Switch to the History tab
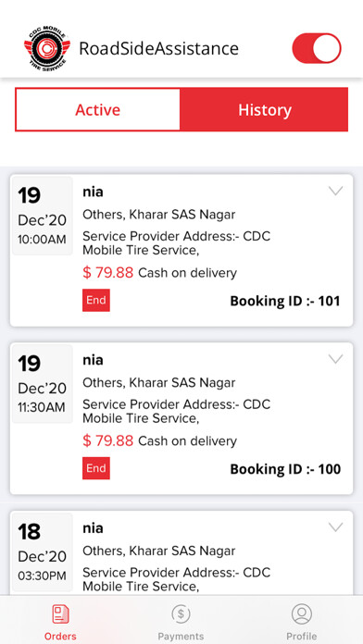 click(264, 110)
